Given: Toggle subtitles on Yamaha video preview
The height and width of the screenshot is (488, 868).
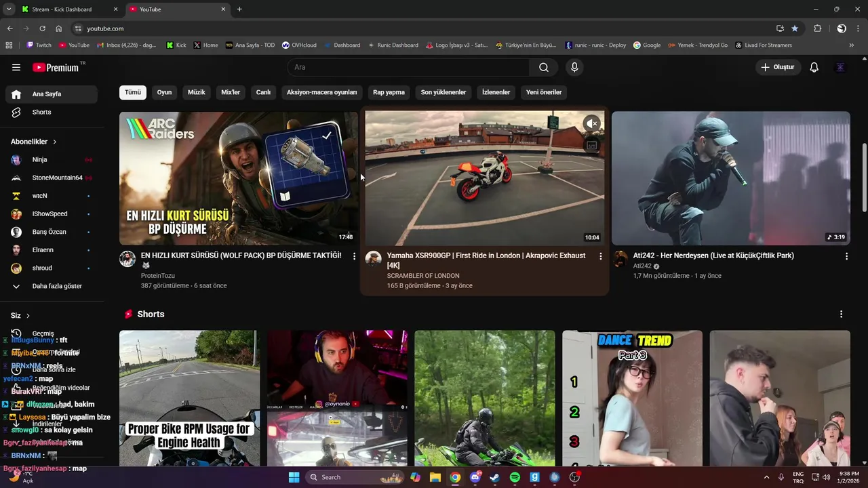Looking at the screenshot, I should point(592,145).
